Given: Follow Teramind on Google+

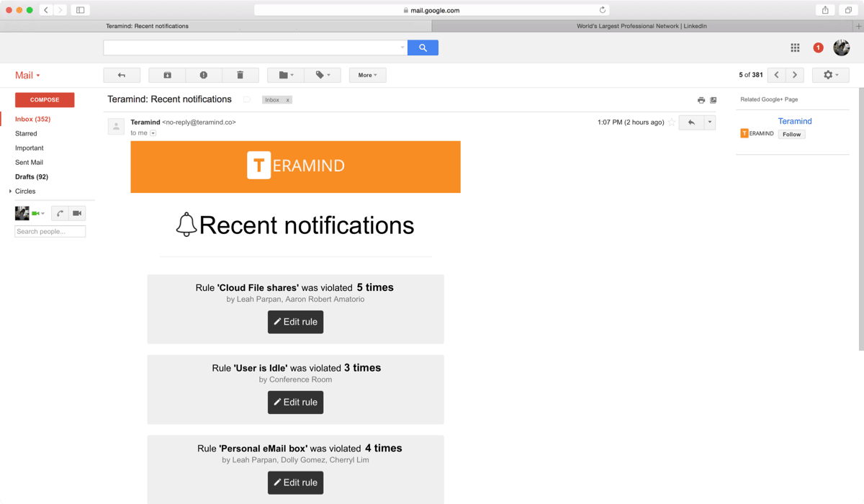Looking at the screenshot, I should 792,134.
